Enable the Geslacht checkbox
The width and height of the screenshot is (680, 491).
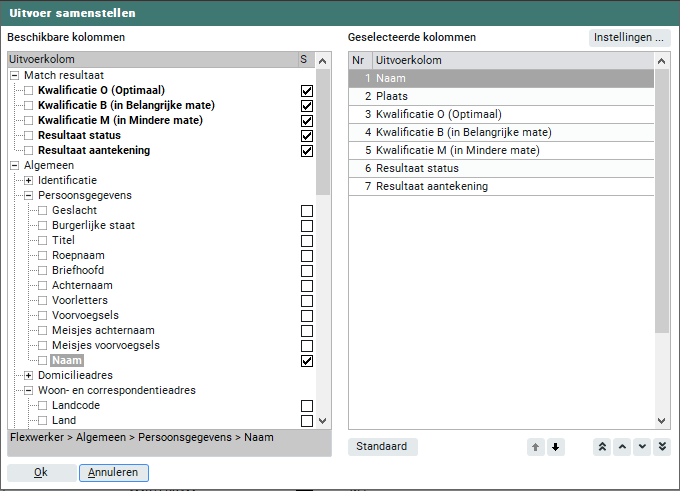[x=307, y=211]
